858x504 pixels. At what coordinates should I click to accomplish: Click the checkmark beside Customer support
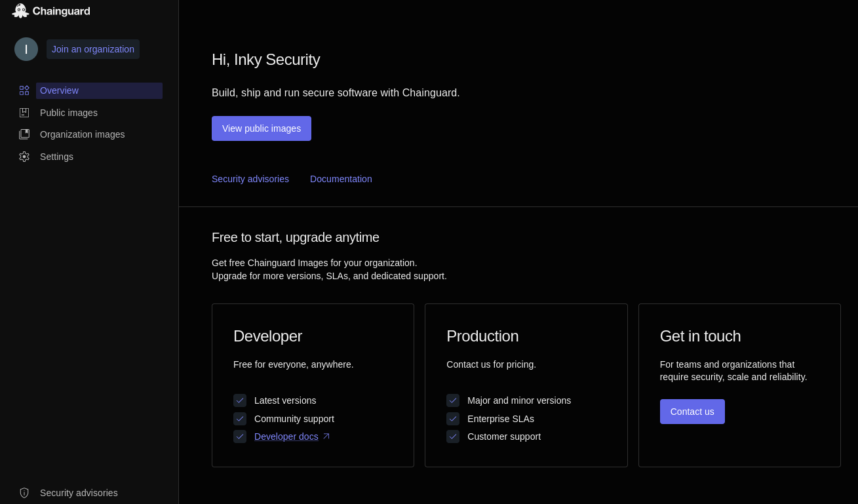(453, 436)
